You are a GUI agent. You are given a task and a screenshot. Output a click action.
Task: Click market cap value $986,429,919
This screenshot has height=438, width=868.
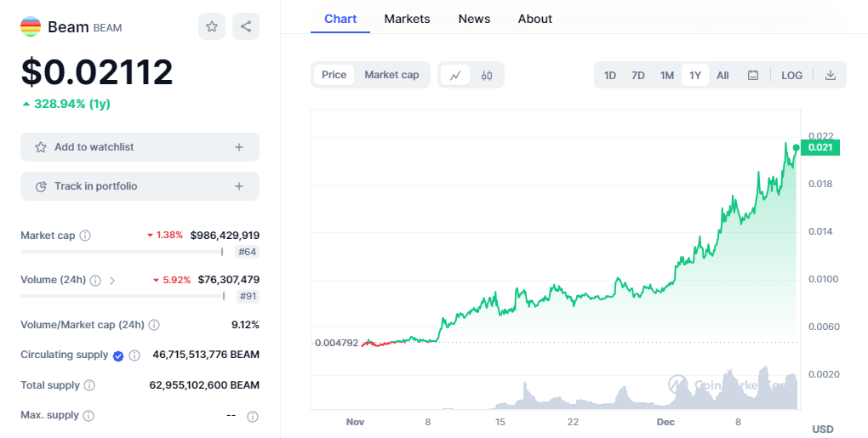pos(225,236)
